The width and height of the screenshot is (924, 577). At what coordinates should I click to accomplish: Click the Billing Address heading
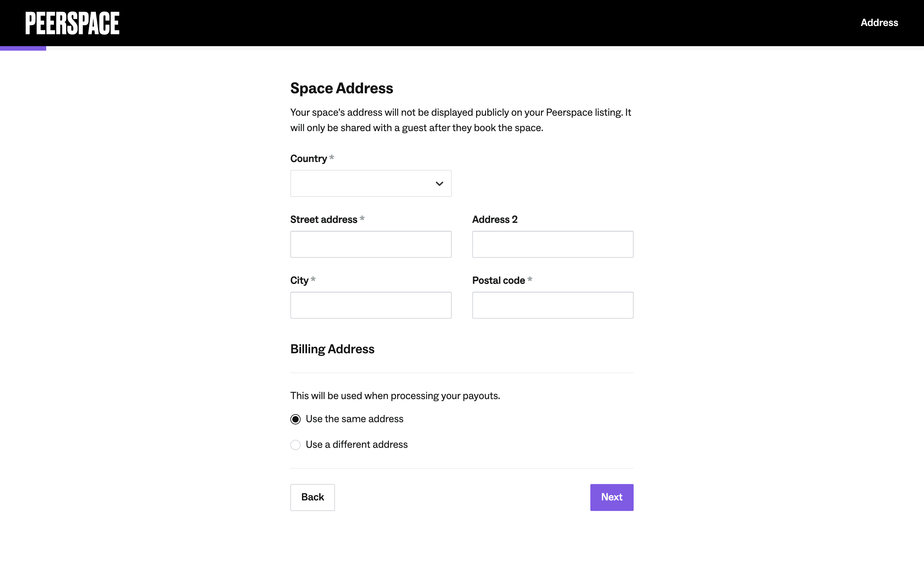[x=332, y=349]
